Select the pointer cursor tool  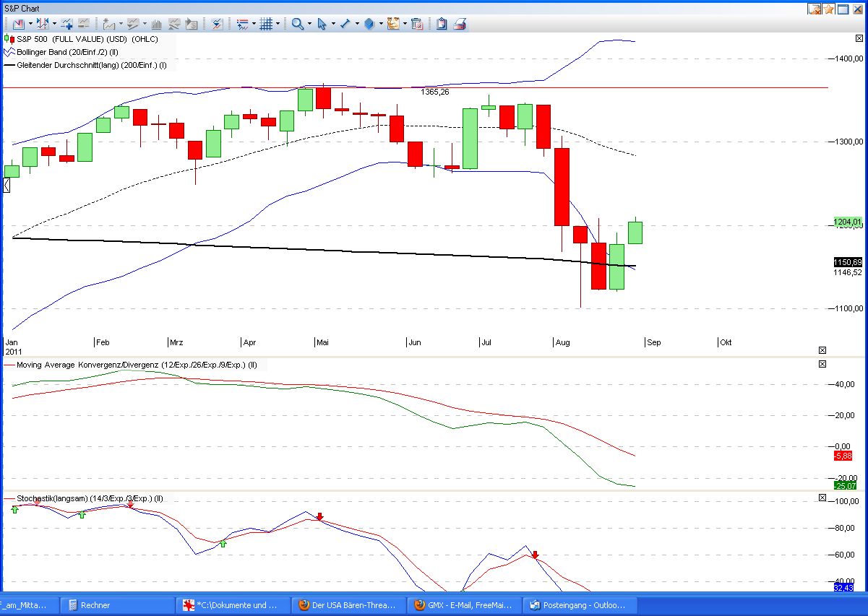(322, 24)
